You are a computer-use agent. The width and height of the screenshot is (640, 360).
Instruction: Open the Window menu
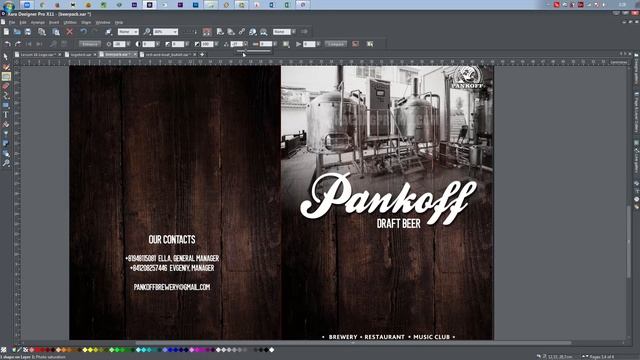tap(103, 22)
